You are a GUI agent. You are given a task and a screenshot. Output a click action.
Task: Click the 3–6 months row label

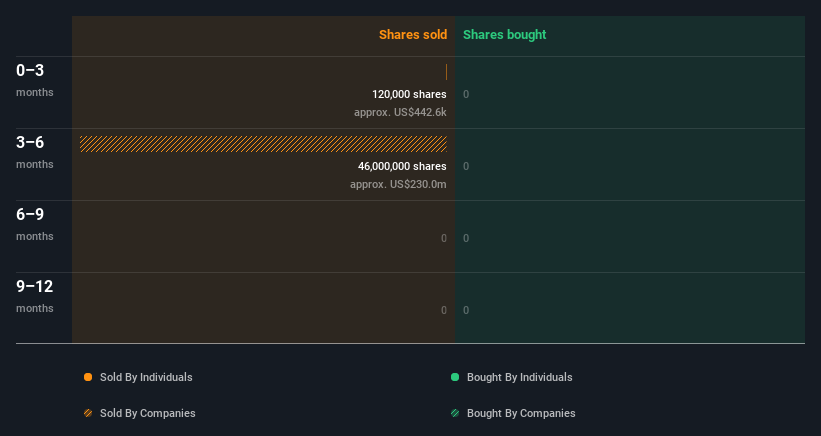click(x=35, y=152)
